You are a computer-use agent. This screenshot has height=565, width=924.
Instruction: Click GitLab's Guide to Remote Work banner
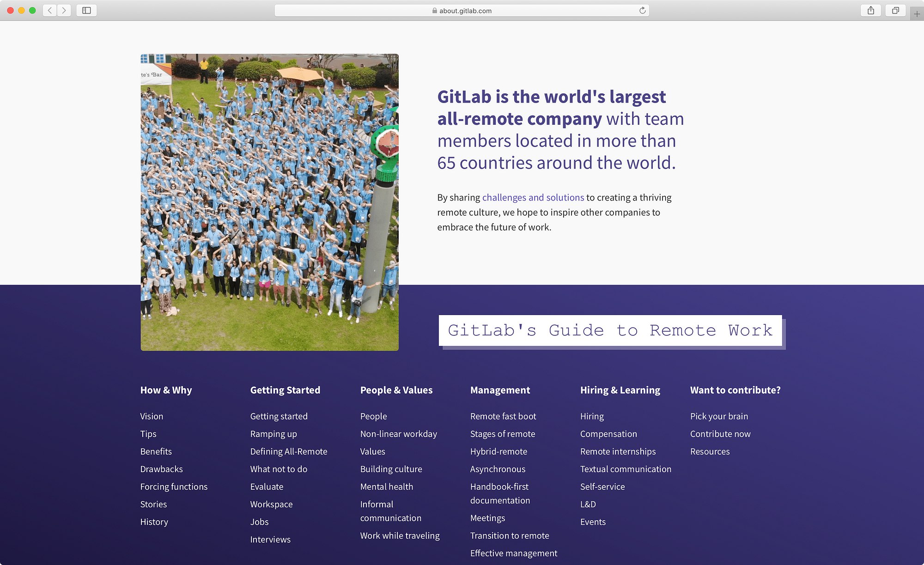(610, 330)
